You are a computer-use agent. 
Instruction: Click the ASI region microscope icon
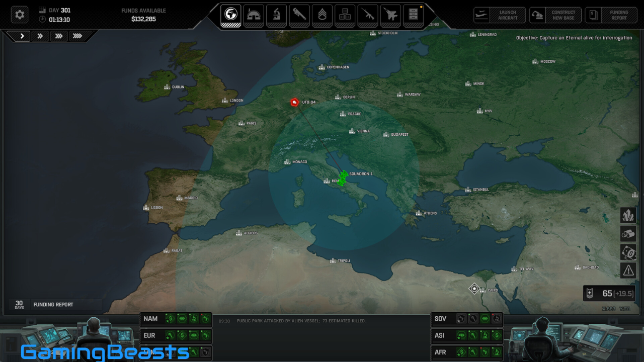(x=485, y=335)
